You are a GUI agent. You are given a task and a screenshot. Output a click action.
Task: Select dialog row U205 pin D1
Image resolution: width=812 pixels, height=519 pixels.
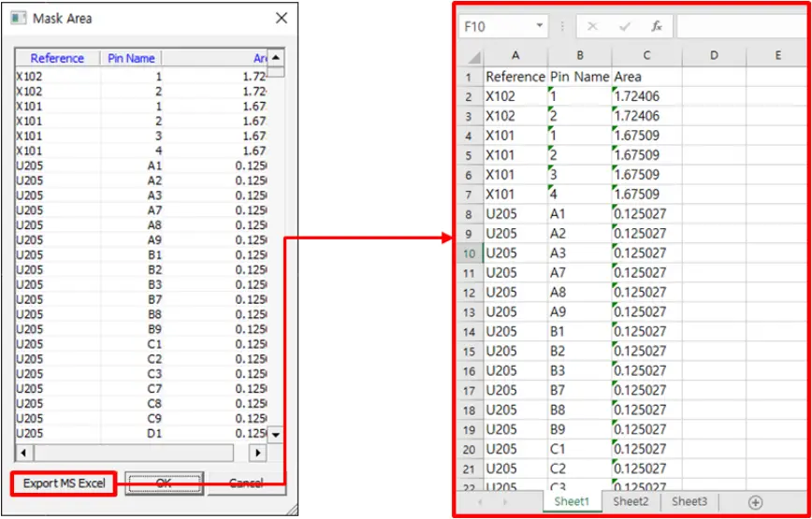pos(141,433)
